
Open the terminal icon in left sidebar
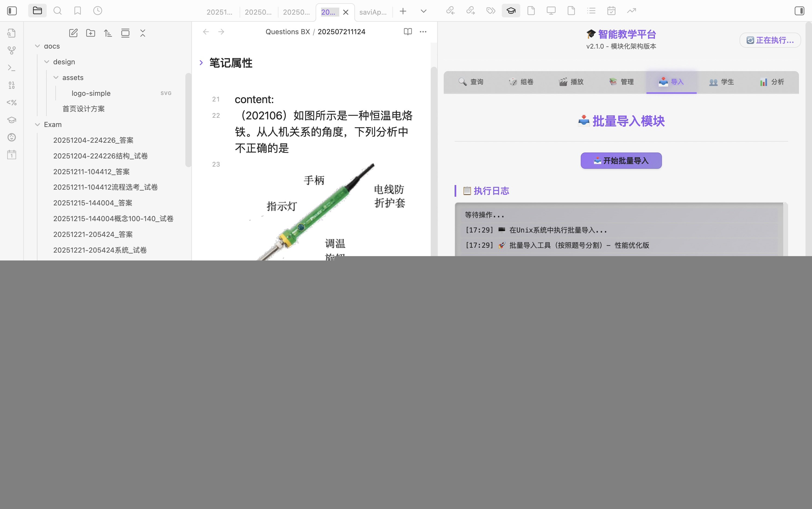[12, 68]
